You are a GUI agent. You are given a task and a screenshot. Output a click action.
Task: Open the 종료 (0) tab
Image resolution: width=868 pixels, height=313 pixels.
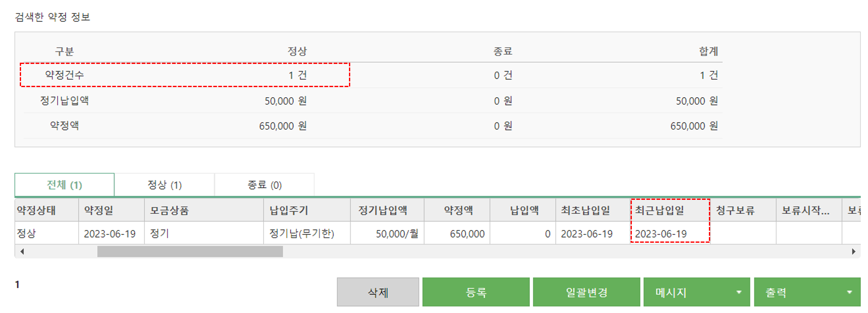264,185
